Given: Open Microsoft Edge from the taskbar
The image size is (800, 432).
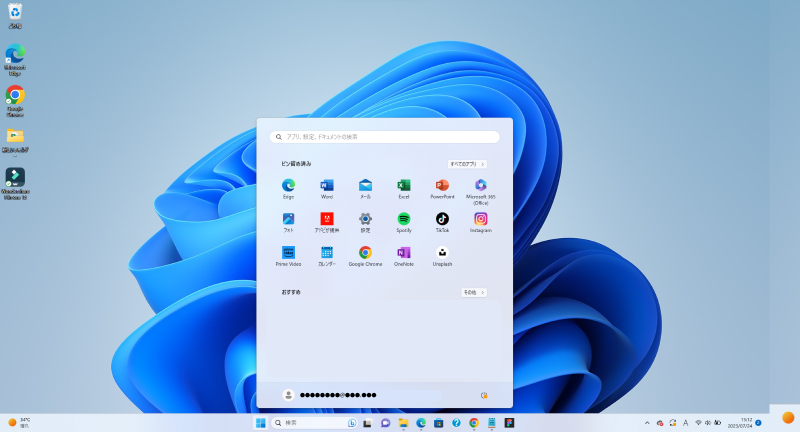Looking at the screenshot, I should pyautogui.click(x=421, y=423).
